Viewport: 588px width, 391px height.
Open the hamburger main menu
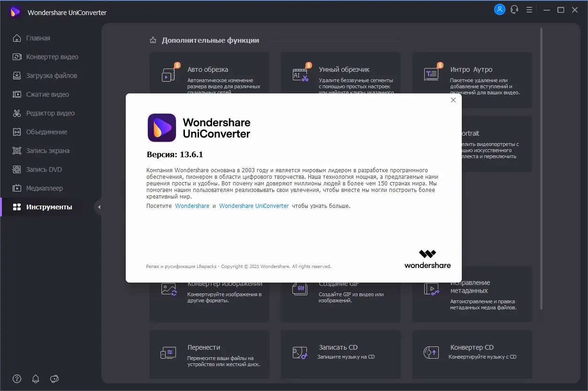click(529, 9)
